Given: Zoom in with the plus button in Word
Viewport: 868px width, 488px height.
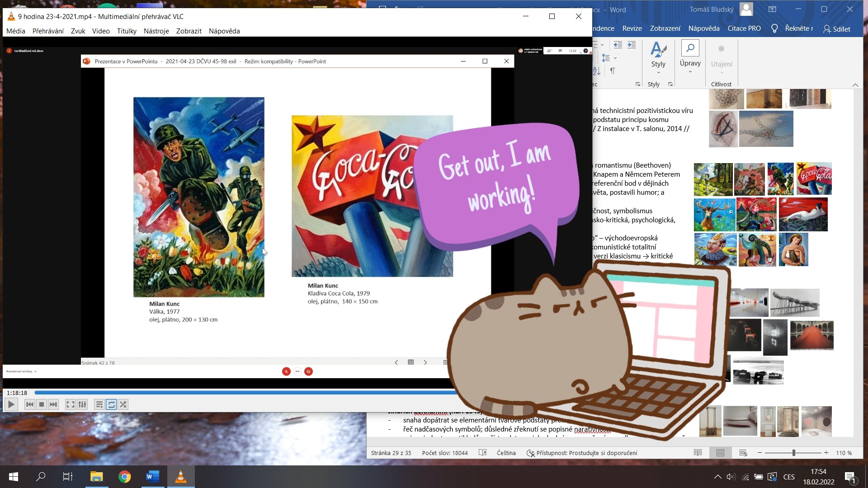Looking at the screenshot, I should coord(826,453).
